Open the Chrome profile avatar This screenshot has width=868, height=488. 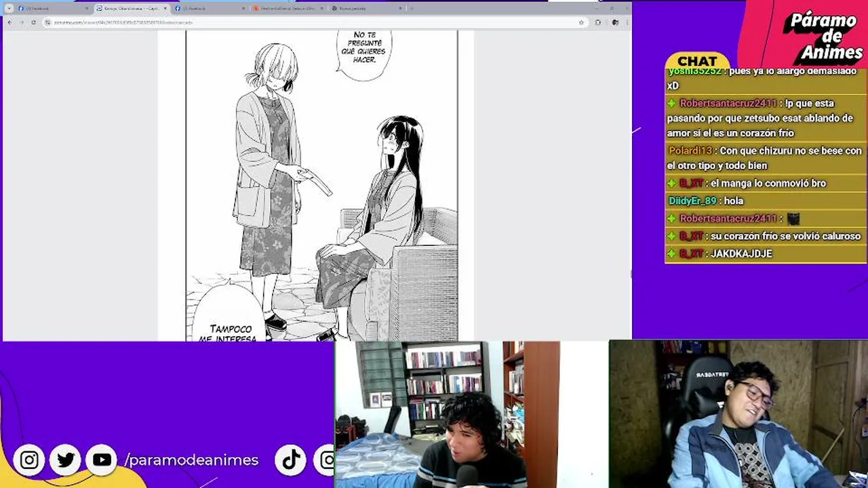614,22
